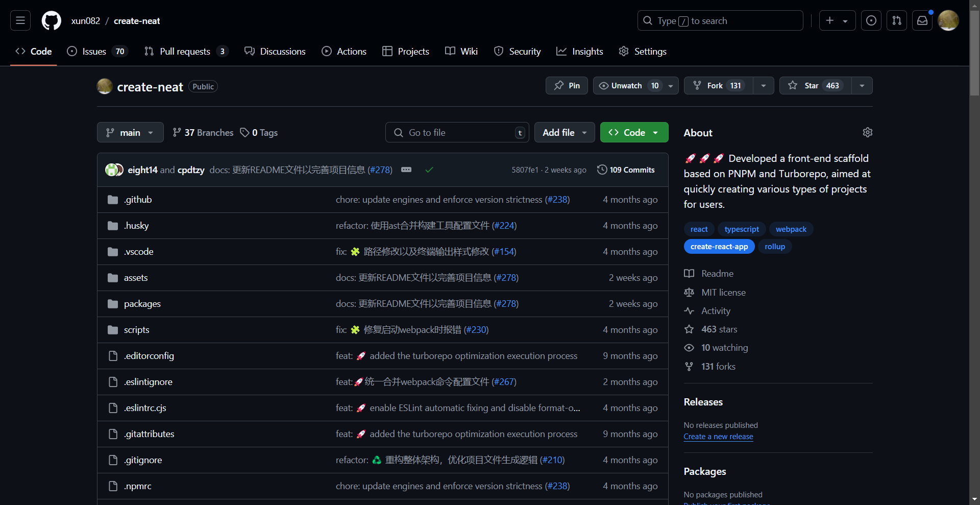Viewport: 980px width, 505px height.
Task: Open the packages folder
Action: 142,303
